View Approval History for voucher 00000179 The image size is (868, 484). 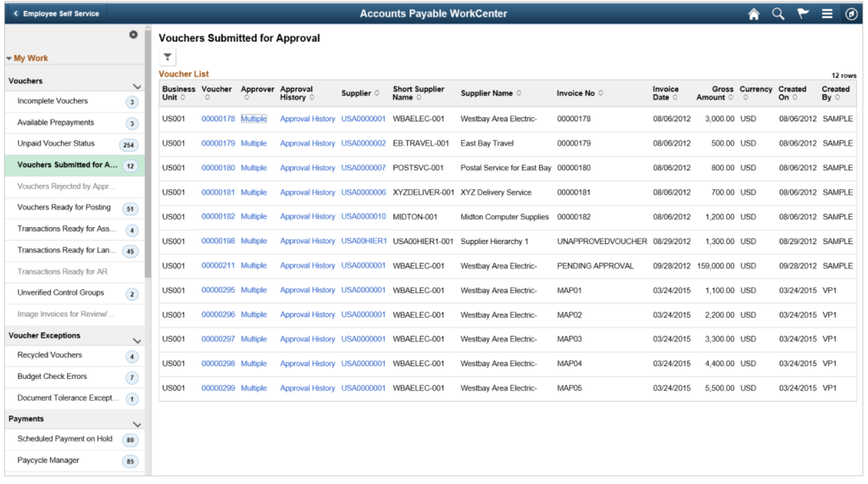307,143
